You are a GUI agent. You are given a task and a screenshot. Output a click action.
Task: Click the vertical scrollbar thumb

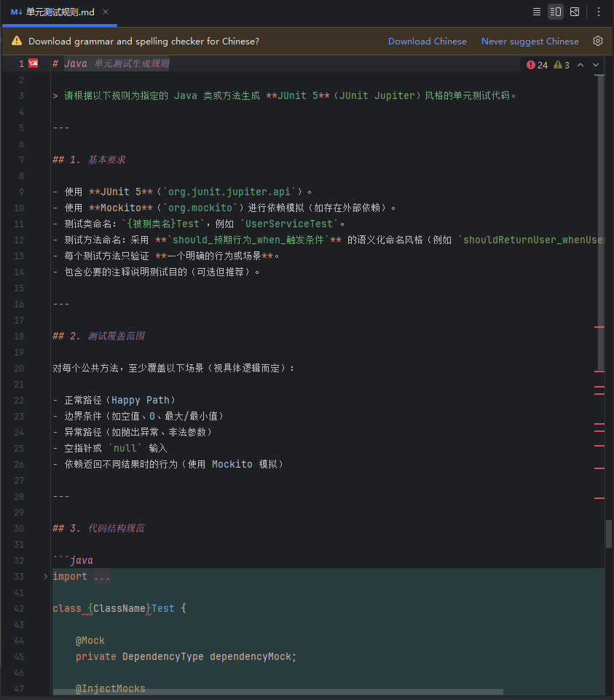pyautogui.click(x=609, y=533)
